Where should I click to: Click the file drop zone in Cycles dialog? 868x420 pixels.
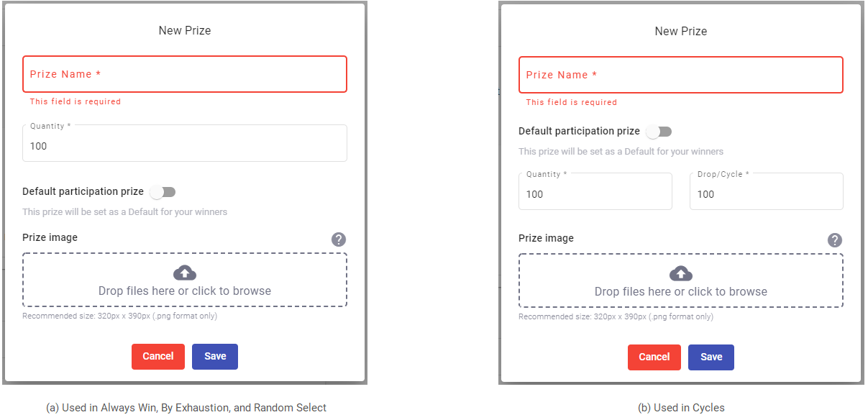(680, 280)
